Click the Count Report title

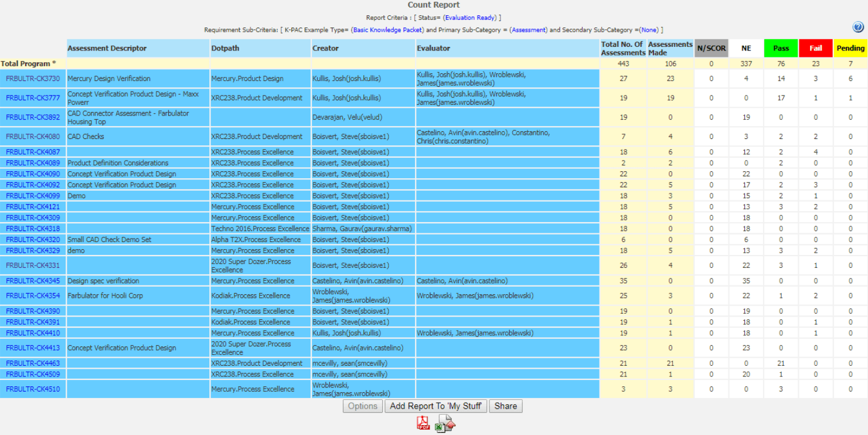434,5
